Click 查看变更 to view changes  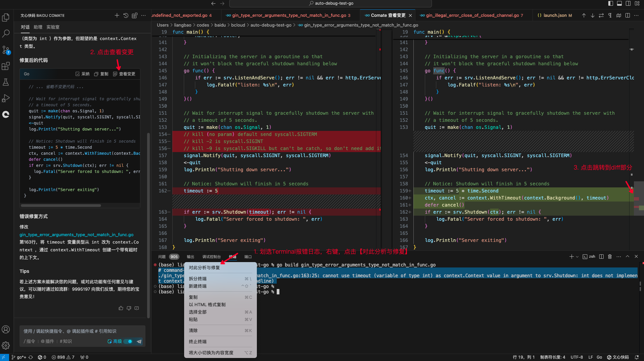(124, 74)
